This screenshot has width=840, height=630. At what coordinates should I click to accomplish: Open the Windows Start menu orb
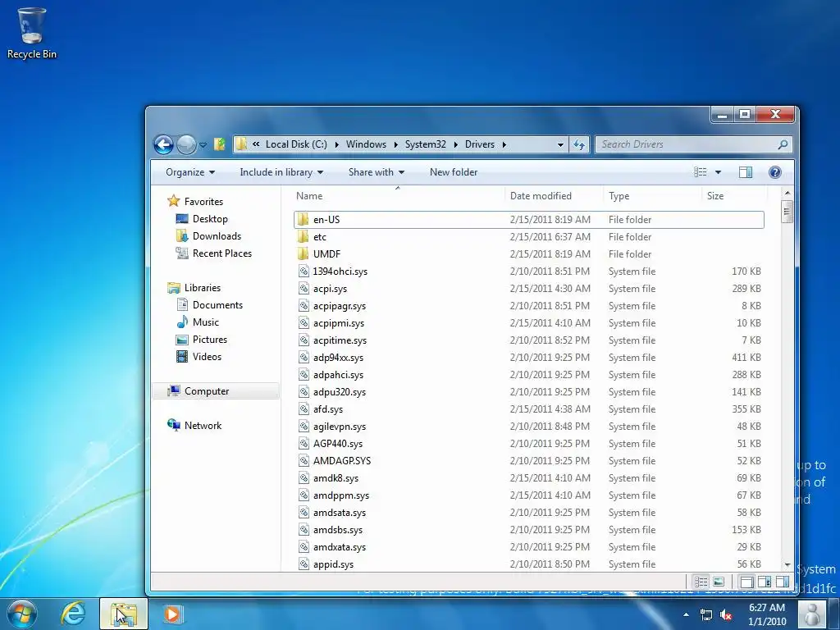click(21, 614)
